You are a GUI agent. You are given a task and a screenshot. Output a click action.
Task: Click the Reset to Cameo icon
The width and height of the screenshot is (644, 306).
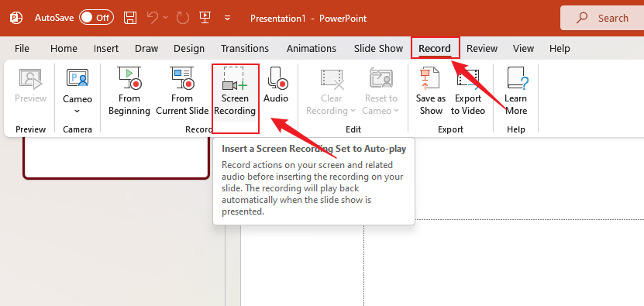coord(381,78)
